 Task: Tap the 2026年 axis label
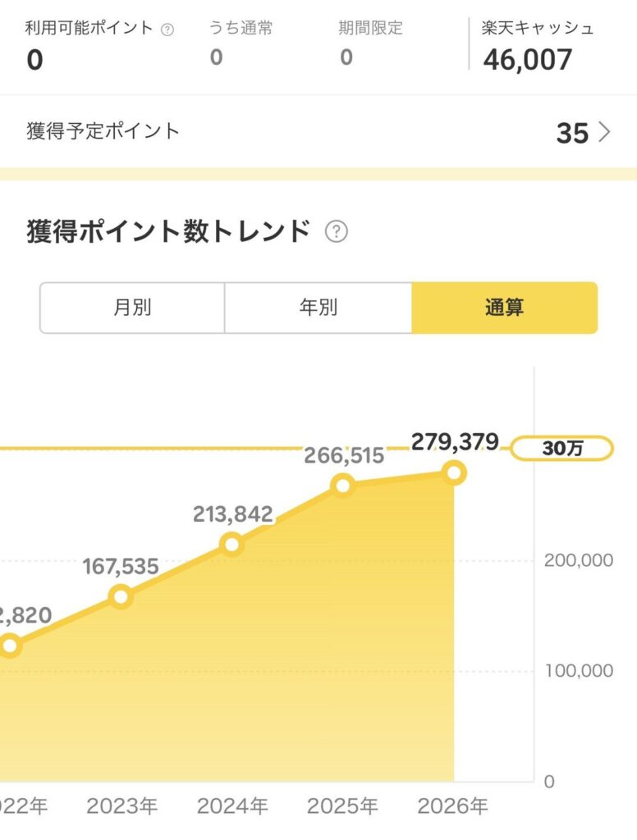coord(452,806)
